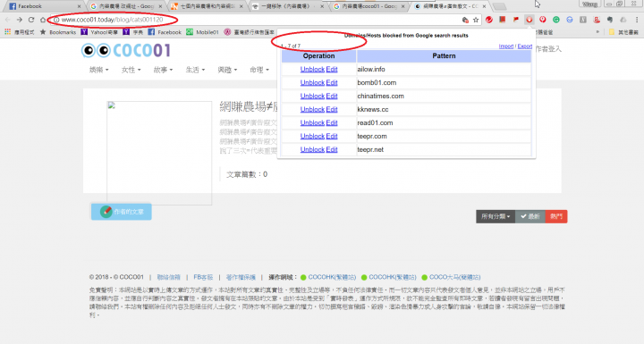Toggle the Personal Blocklist extension icon
The height and width of the screenshot is (344, 644).
click(530, 20)
